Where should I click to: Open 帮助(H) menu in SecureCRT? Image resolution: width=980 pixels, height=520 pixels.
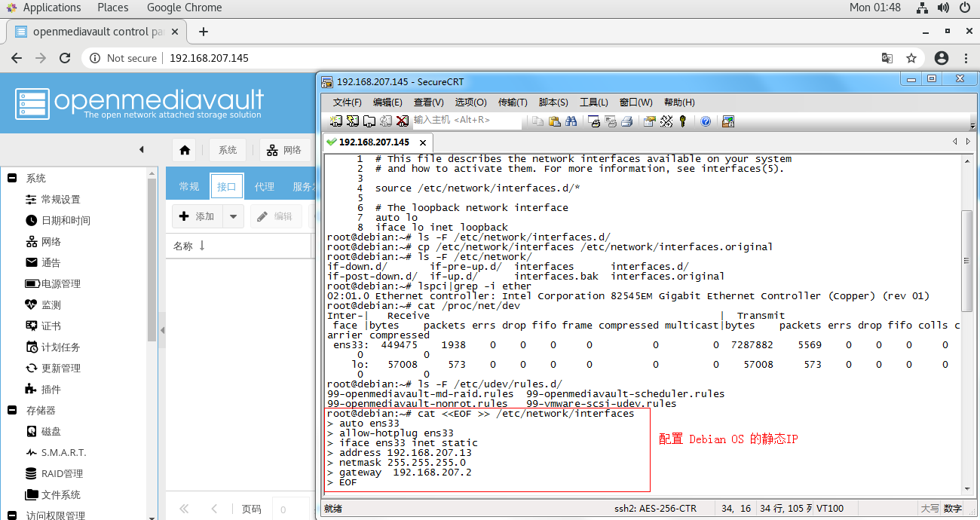pyautogui.click(x=679, y=102)
